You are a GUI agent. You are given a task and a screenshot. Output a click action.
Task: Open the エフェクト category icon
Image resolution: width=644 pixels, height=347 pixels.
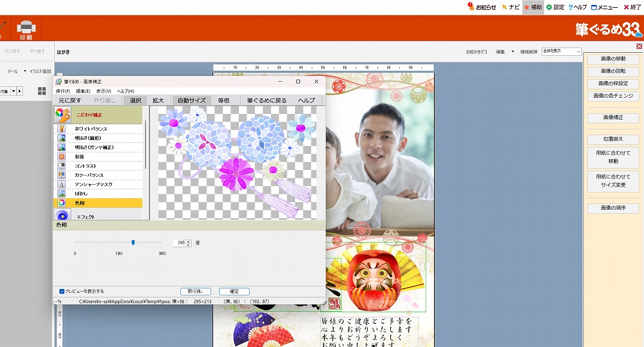point(62,216)
